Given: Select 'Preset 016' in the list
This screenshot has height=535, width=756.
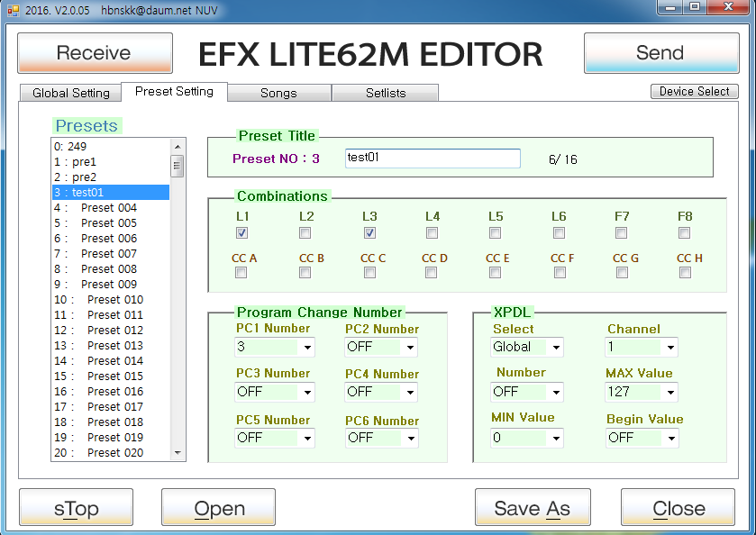Looking at the screenshot, I should [x=111, y=392].
